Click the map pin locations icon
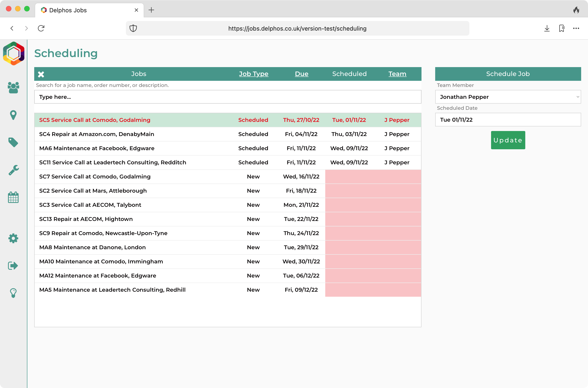 click(x=13, y=115)
